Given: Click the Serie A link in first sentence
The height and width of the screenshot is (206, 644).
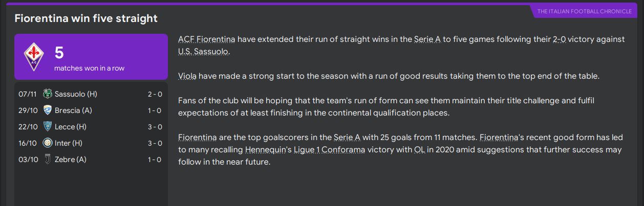Looking at the screenshot, I should pos(427,39).
